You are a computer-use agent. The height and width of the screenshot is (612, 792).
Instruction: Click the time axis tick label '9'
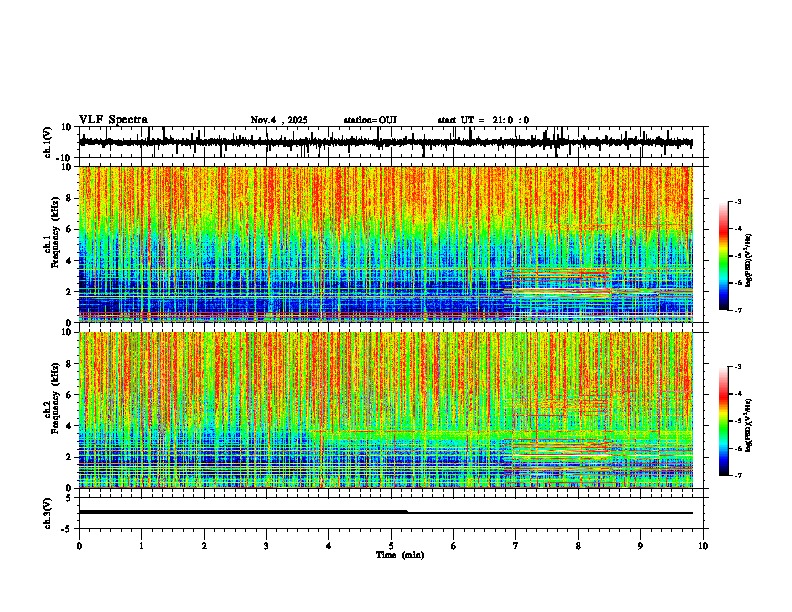coord(640,546)
